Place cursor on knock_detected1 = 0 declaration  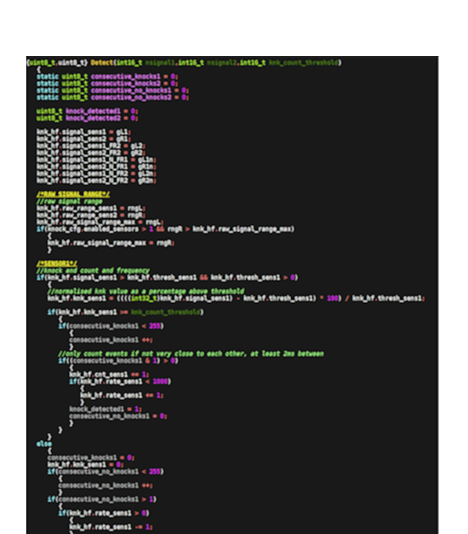87,111
